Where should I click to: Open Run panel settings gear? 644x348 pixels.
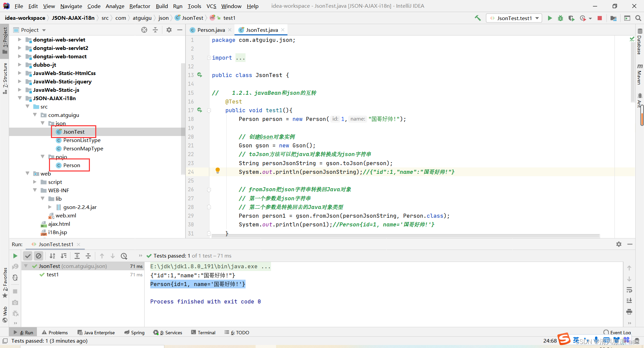click(x=619, y=244)
